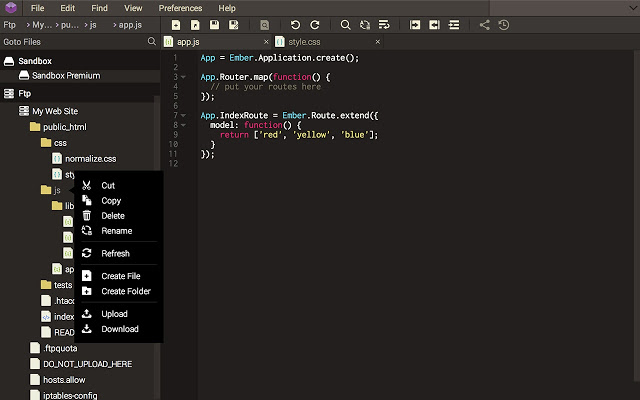Viewport: 640px width, 400px height.
Task: Click the Refresh arrows icon in context menu
Action: [87, 253]
